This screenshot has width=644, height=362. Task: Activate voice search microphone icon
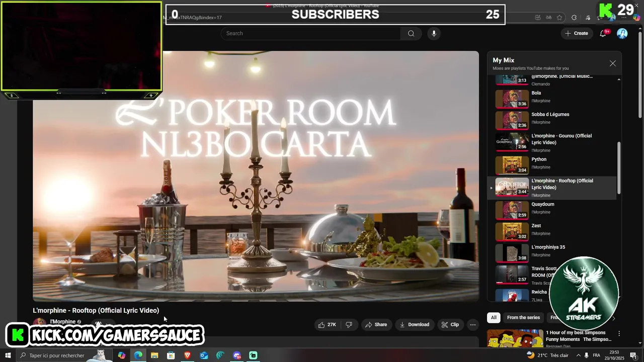point(434,33)
